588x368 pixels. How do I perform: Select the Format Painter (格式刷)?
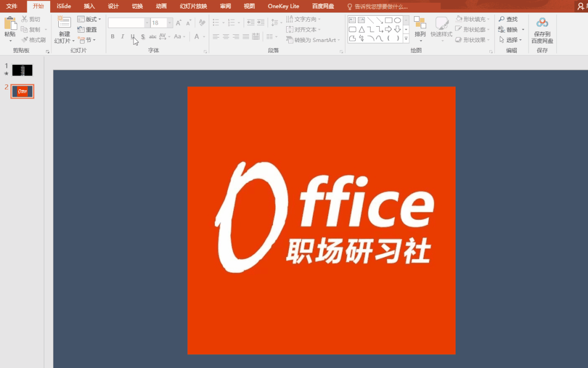pos(33,40)
